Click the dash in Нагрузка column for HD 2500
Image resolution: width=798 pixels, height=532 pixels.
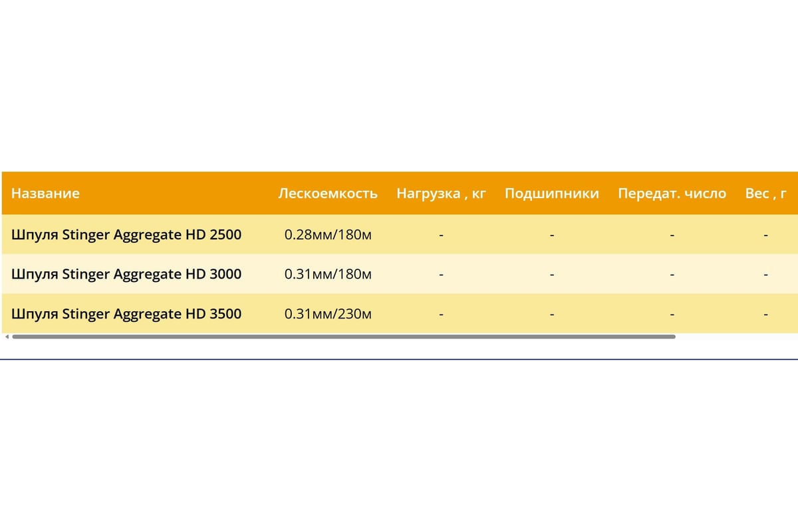(x=441, y=234)
